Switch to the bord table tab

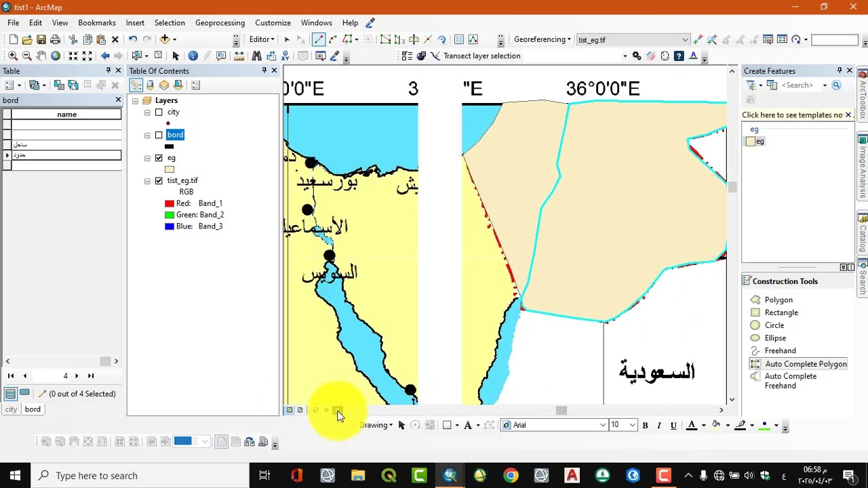pyautogui.click(x=33, y=409)
